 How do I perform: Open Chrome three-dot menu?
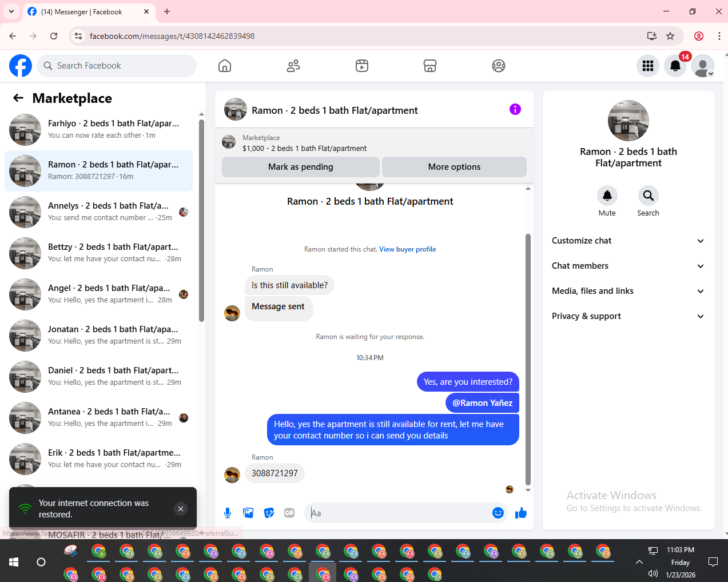(719, 36)
